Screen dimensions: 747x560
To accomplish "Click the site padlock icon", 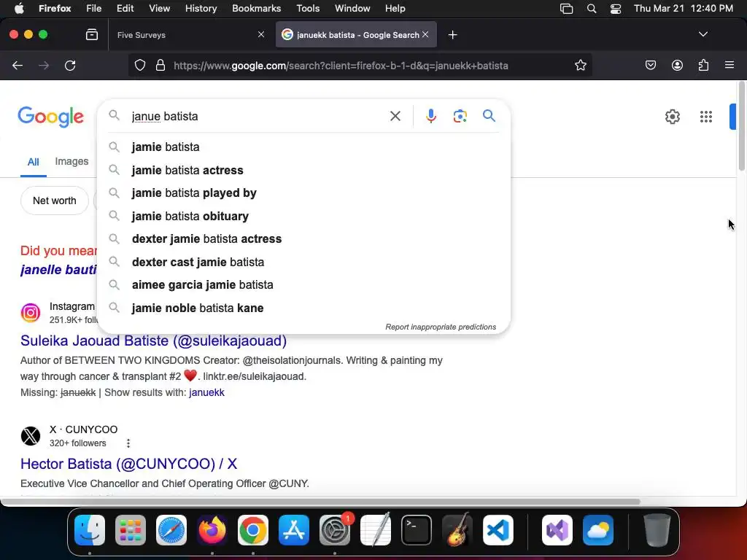I will [160, 65].
